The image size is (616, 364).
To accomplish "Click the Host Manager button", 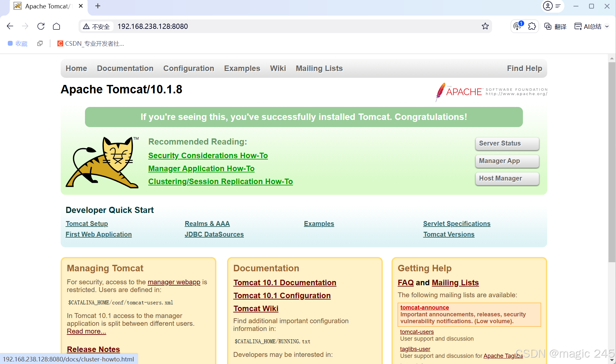I will click(507, 179).
